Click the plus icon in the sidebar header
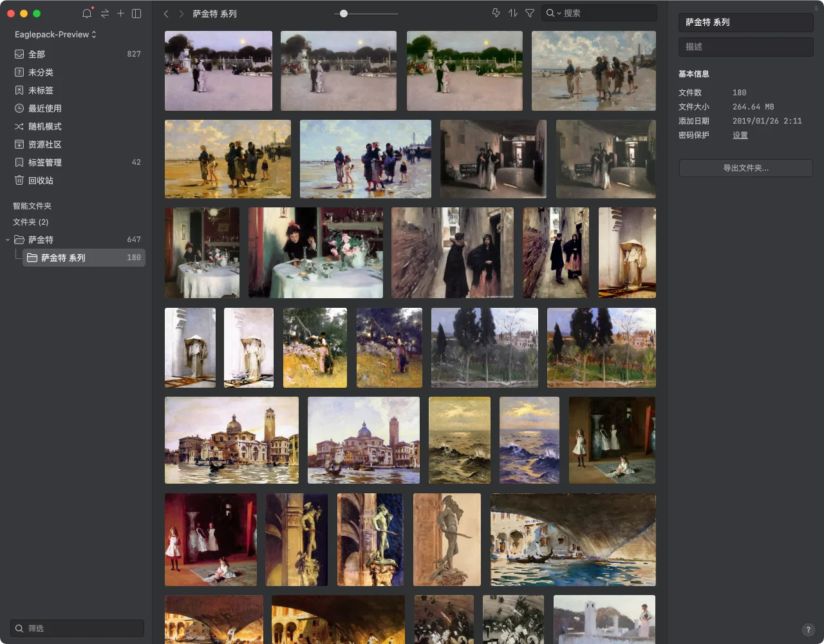 [x=120, y=14]
